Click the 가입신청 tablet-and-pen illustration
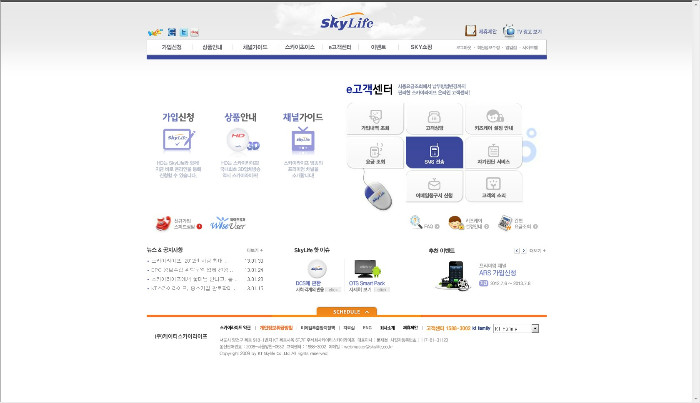This screenshot has width=700, height=403. (179, 140)
